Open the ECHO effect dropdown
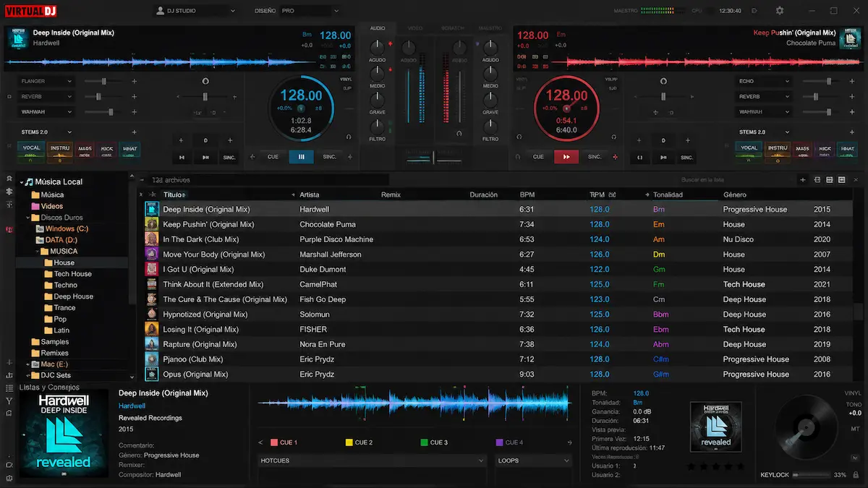868x488 pixels. [764, 81]
